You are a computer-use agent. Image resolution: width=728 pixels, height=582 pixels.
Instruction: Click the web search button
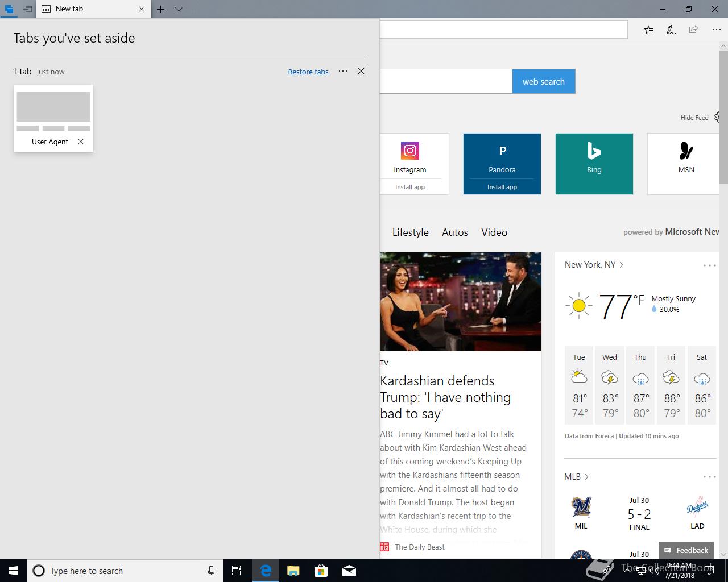(x=544, y=81)
